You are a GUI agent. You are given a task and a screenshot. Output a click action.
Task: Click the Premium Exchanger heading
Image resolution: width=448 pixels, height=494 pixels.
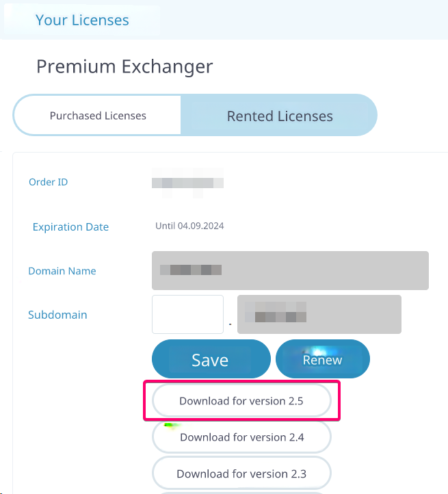tap(124, 66)
